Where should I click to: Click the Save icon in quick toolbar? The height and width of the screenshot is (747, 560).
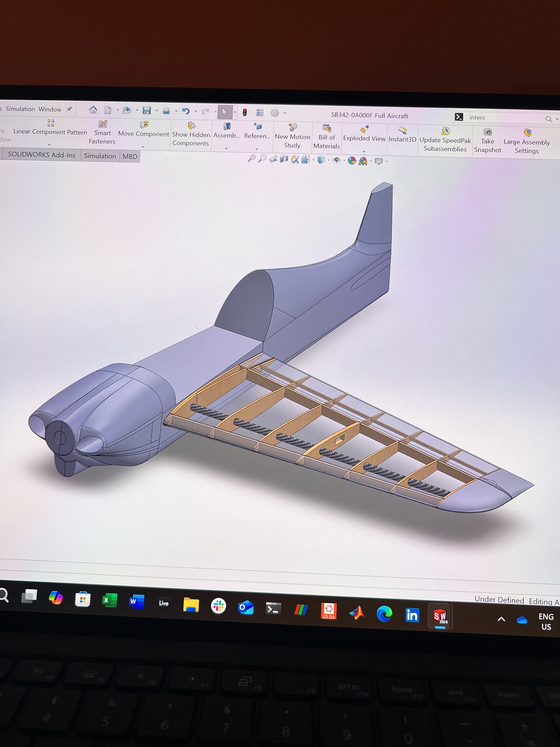(x=147, y=110)
